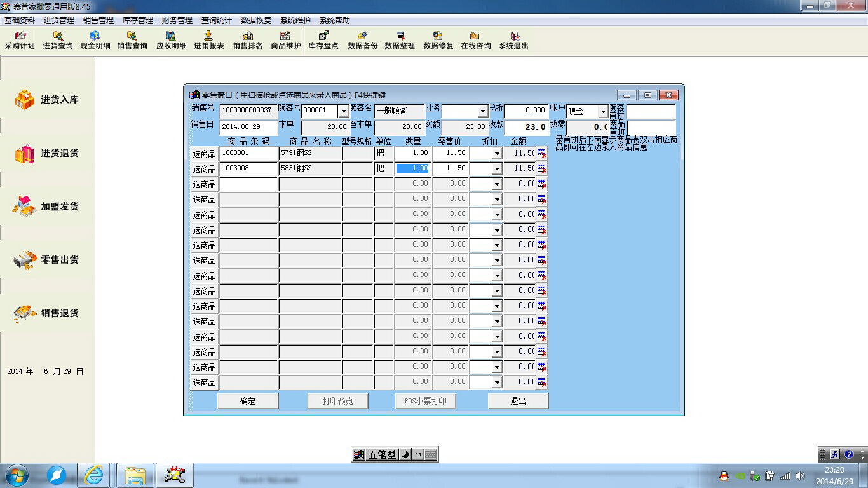Launch the 销售排名 toolbar icon
Image resolution: width=868 pixels, height=488 pixels.
tap(247, 41)
